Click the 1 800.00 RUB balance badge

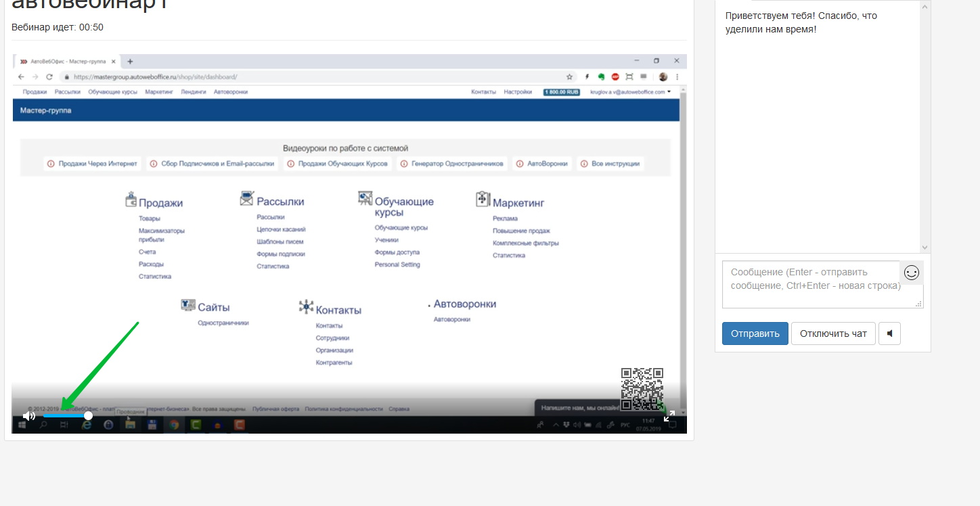click(x=562, y=92)
